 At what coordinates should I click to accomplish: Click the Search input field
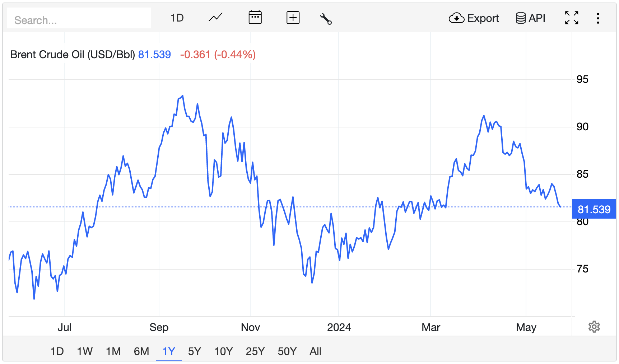point(79,18)
